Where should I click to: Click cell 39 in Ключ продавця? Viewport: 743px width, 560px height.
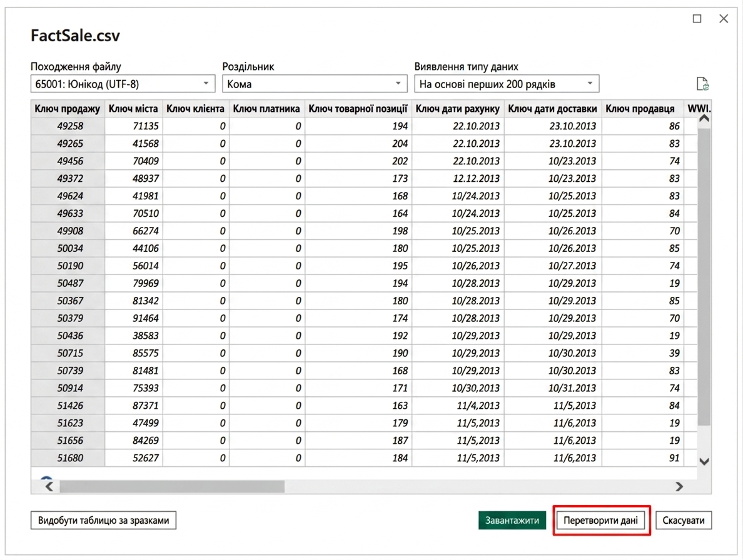(642, 353)
